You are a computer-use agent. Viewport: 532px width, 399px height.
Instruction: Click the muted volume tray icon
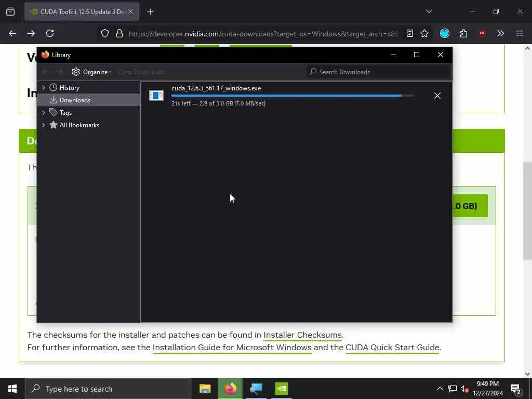(465, 389)
